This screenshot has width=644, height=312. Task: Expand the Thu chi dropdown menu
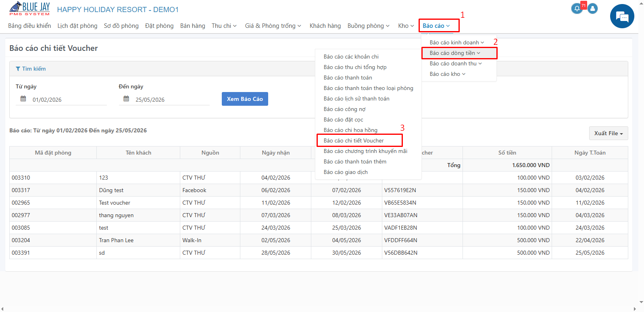(224, 26)
